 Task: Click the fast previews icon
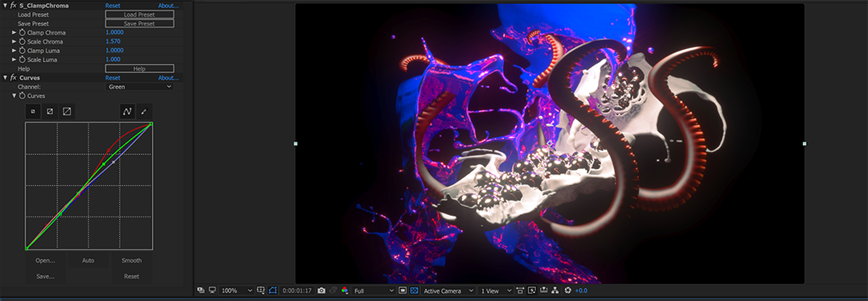[532, 290]
